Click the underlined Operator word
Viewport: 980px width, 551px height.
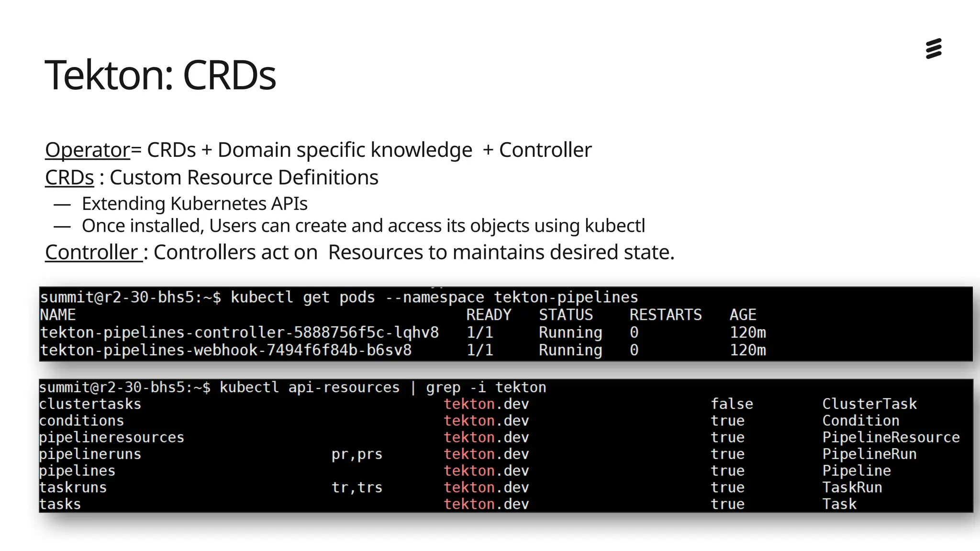pyautogui.click(x=88, y=150)
